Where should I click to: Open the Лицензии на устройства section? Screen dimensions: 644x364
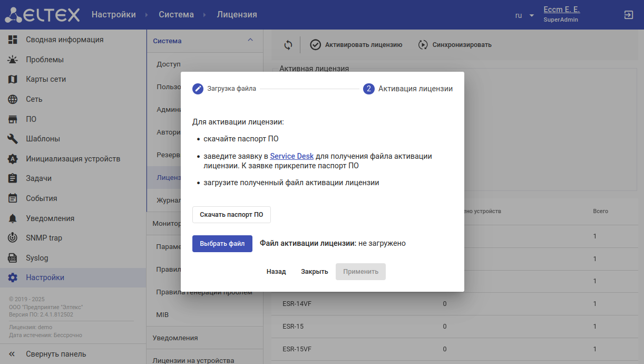[193, 360]
